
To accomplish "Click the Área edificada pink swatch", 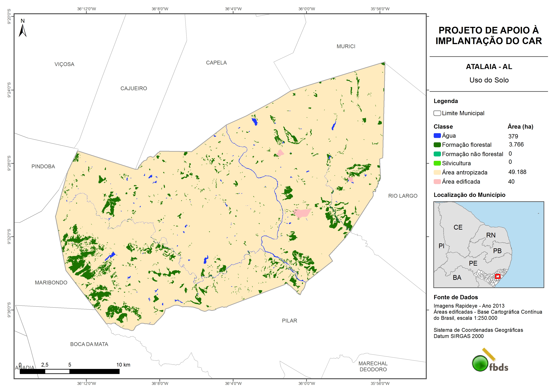I will click(x=437, y=182).
